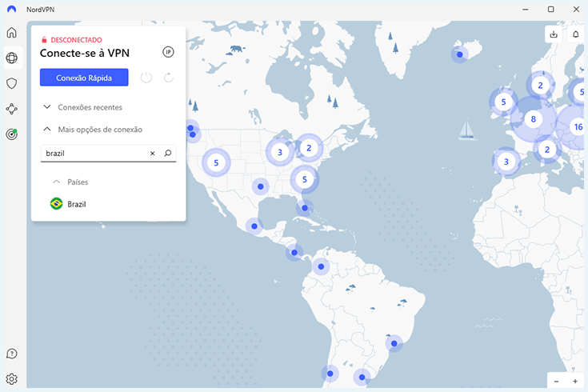Screen dimensions: 588x392
Task: Zoom in the map with plus
Action: (x=575, y=382)
